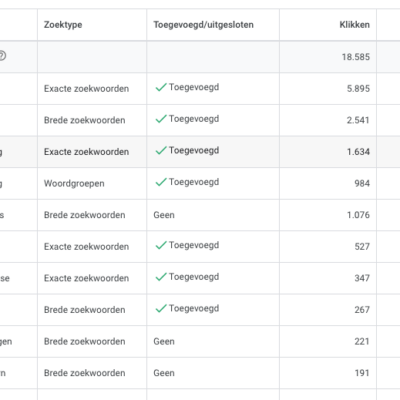Sort by the Zoektype column header
Image resolution: width=400 pixels, height=400 pixels.
(x=63, y=25)
